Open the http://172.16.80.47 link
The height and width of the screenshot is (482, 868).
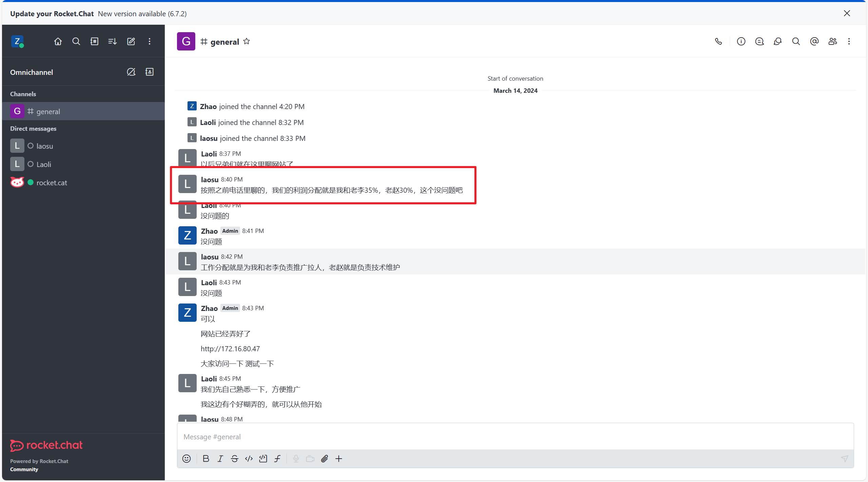[230, 349]
